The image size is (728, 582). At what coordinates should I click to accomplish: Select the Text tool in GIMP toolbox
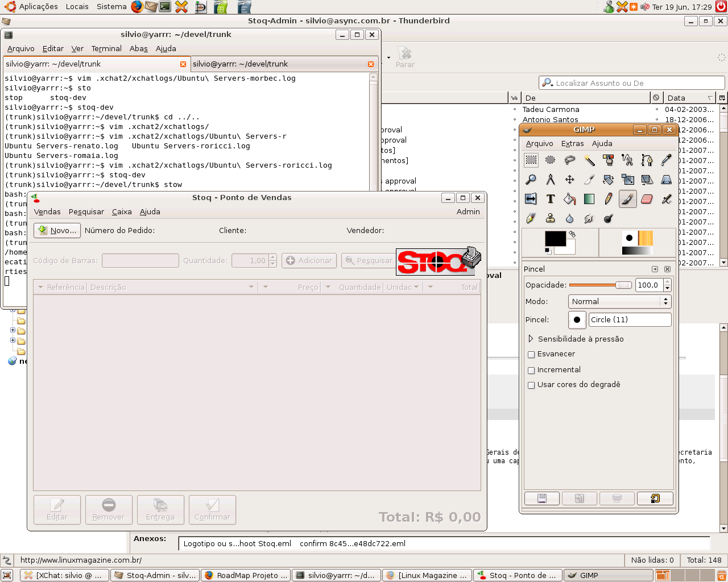550,199
